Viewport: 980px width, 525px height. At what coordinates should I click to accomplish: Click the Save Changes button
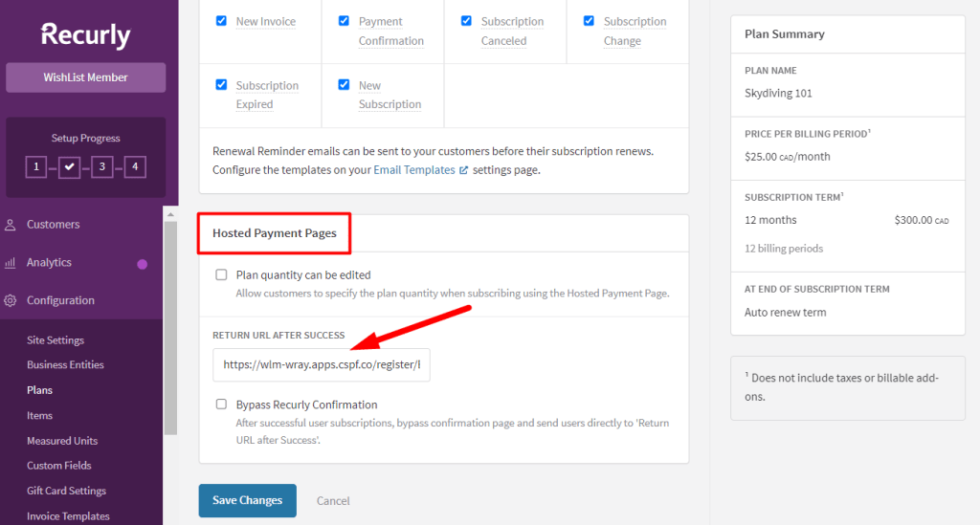coord(247,500)
